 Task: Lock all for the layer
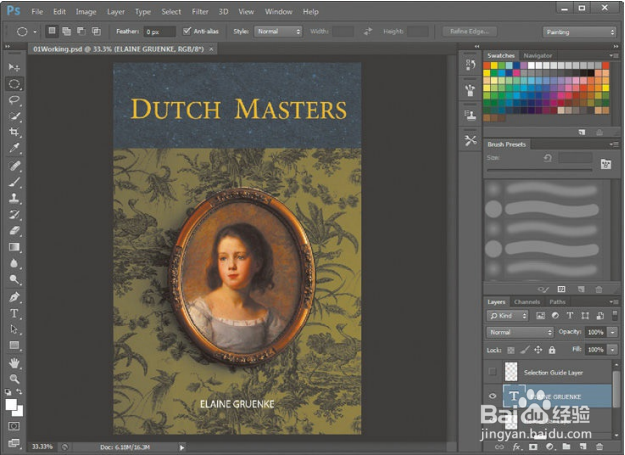pyautogui.click(x=552, y=350)
